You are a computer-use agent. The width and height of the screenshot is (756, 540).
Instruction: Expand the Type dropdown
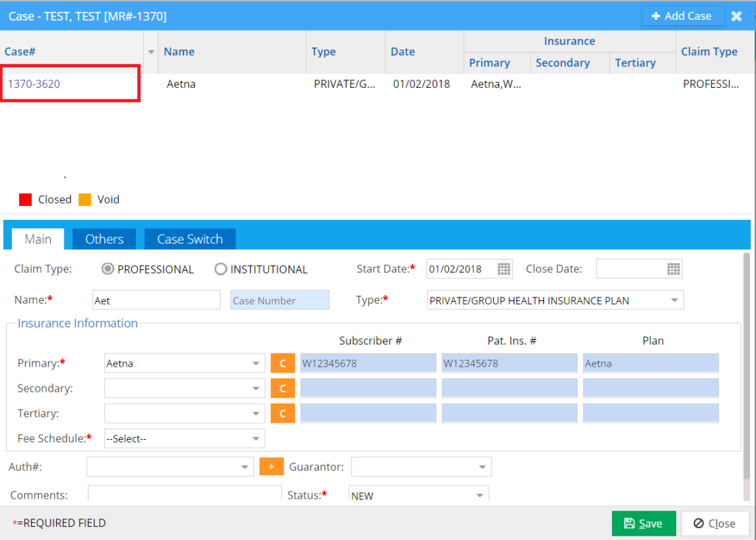[x=674, y=300]
